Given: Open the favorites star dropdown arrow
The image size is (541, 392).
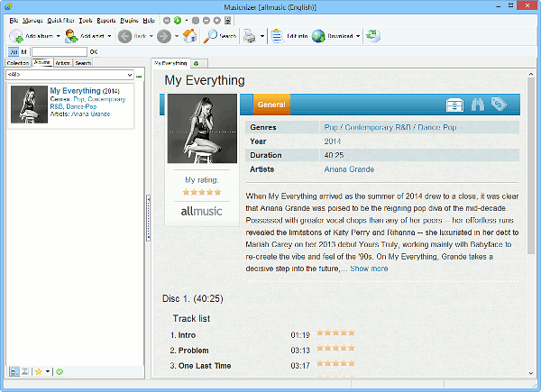Looking at the screenshot, I should 48,371.
